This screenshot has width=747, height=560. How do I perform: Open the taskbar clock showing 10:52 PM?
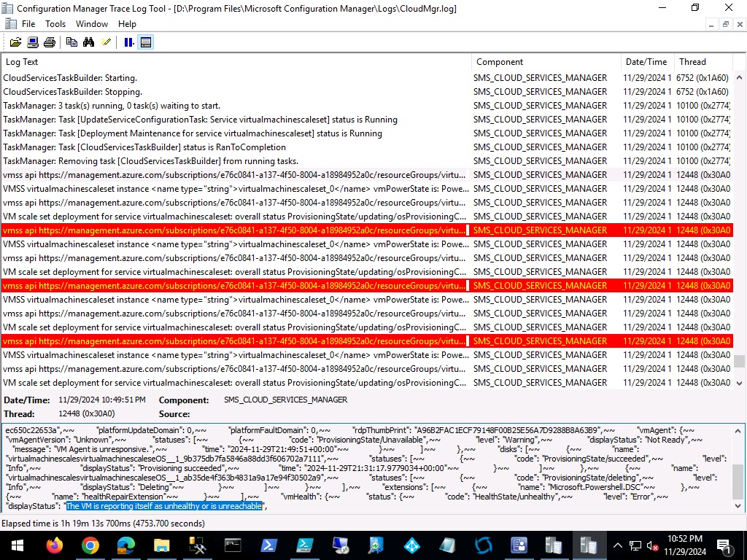[x=686, y=545]
